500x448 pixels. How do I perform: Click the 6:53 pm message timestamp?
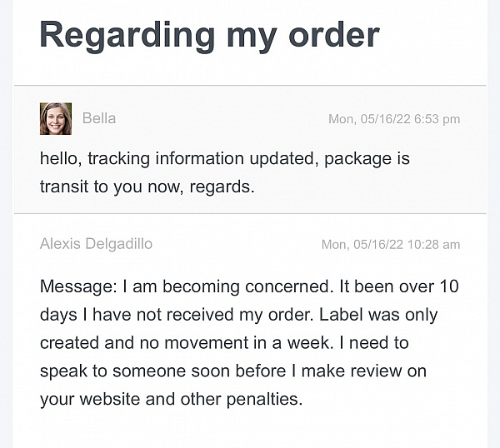pyautogui.click(x=394, y=119)
